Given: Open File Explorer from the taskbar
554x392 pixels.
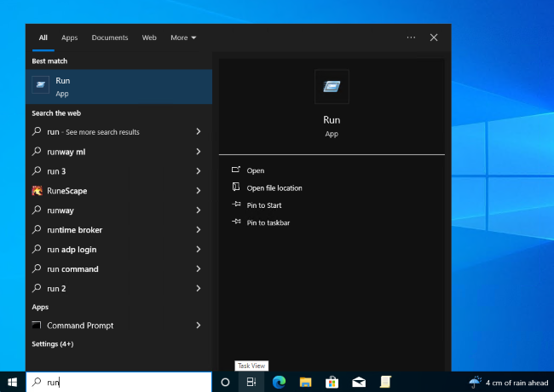Looking at the screenshot, I should (x=305, y=383).
